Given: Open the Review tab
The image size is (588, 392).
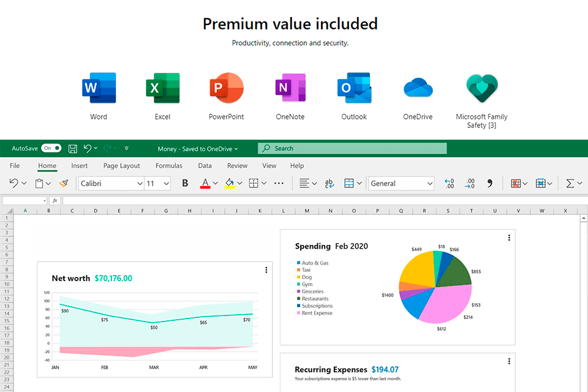Looking at the screenshot, I should pyautogui.click(x=238, y=165).
